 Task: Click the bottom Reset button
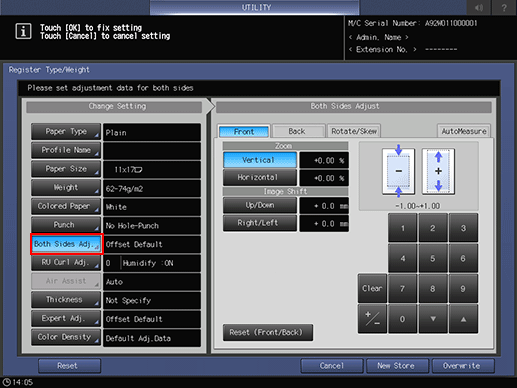tap(69, 366)
